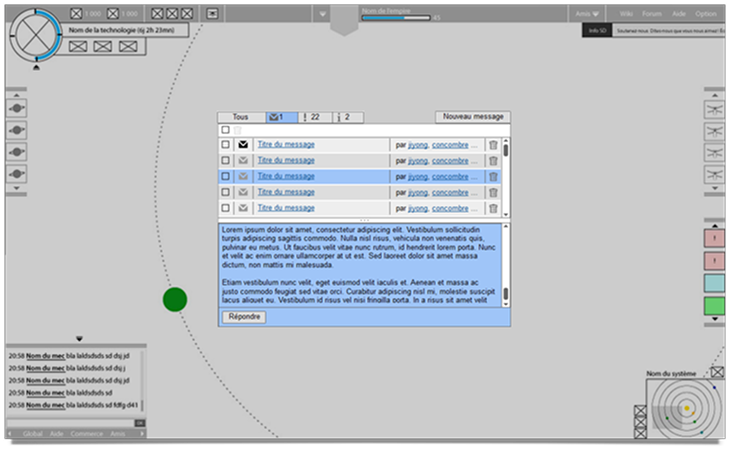
Task: Toggle the select-all checkbox above messages
Action: pyautogui.click(x=226, y=130)
